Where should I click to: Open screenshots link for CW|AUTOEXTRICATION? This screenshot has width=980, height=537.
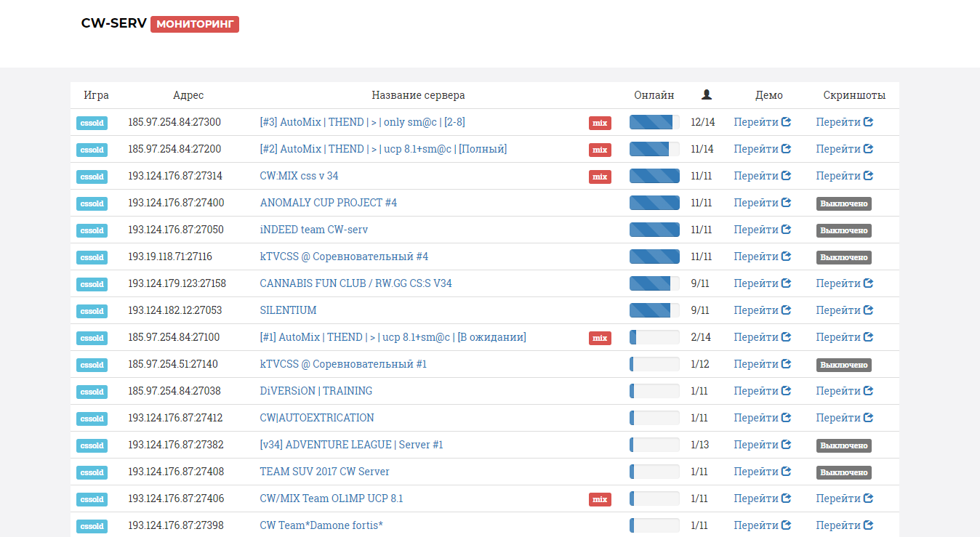pyautogui.click(x=844, y=418)
